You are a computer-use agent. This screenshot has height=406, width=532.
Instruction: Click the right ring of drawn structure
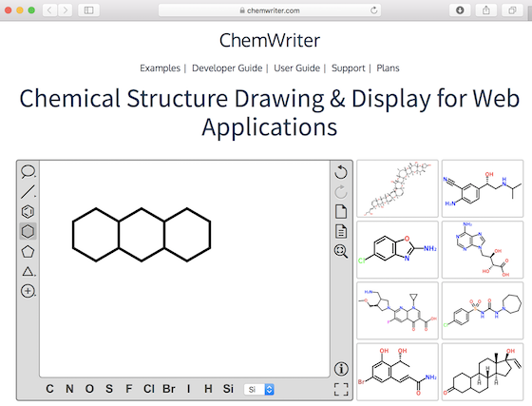click(x=187, y=235)
